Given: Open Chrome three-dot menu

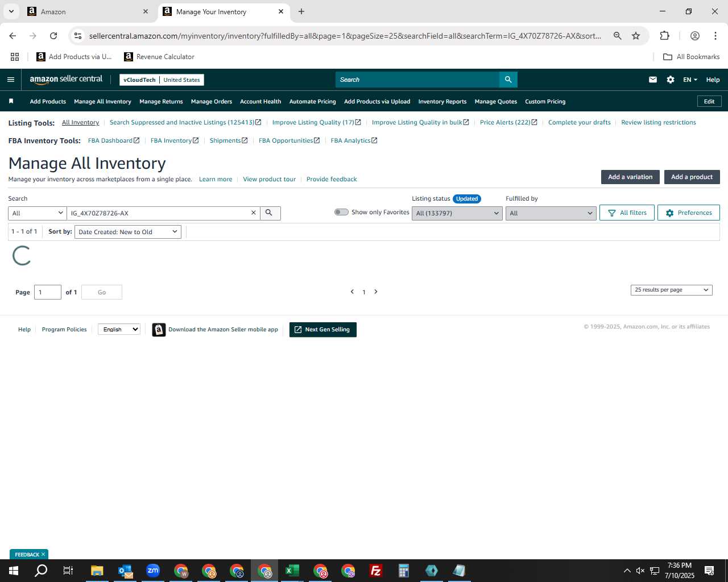Looking at the screenshot, I should pyautogui.click(x=715, y=36).
